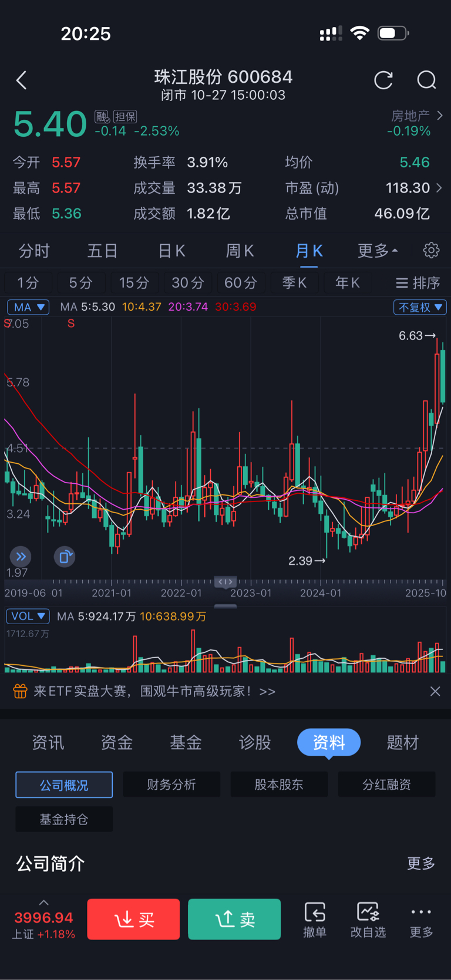Image resolution: width=451 pixels, height=980 pixels.
Task: Select 30分 period option
Action: 188,283
